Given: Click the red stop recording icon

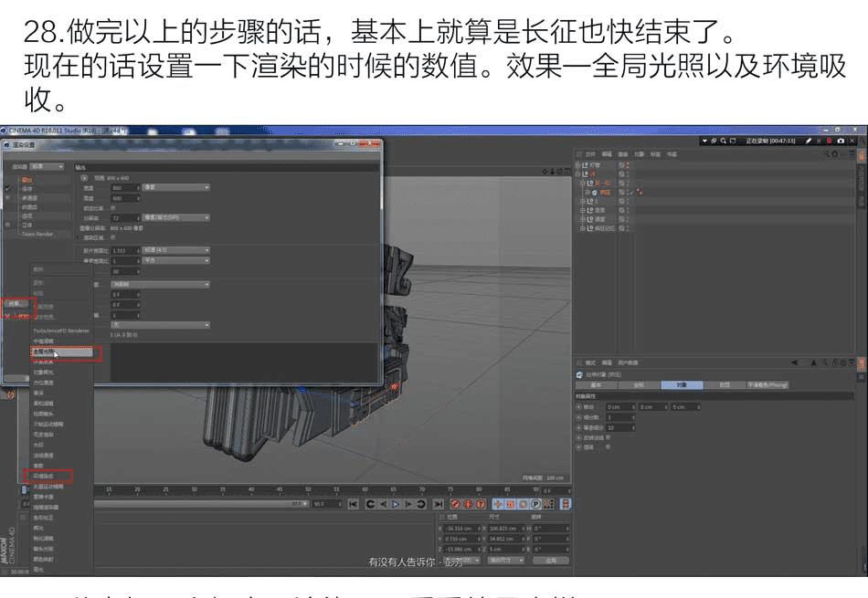Looking at the screenshot, I should (x=830, y=141).
